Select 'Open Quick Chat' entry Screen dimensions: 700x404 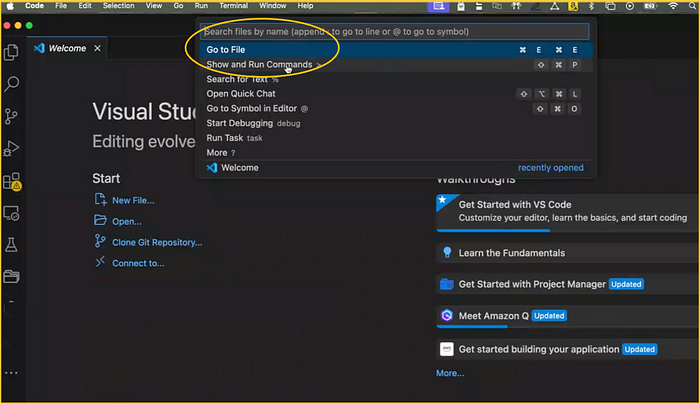[241, 94]
